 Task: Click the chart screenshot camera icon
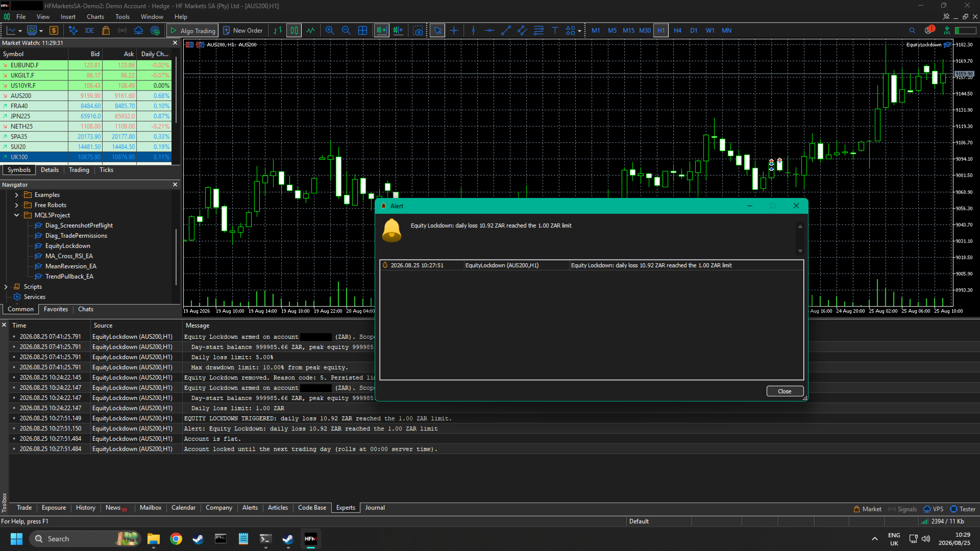(419, 31)
